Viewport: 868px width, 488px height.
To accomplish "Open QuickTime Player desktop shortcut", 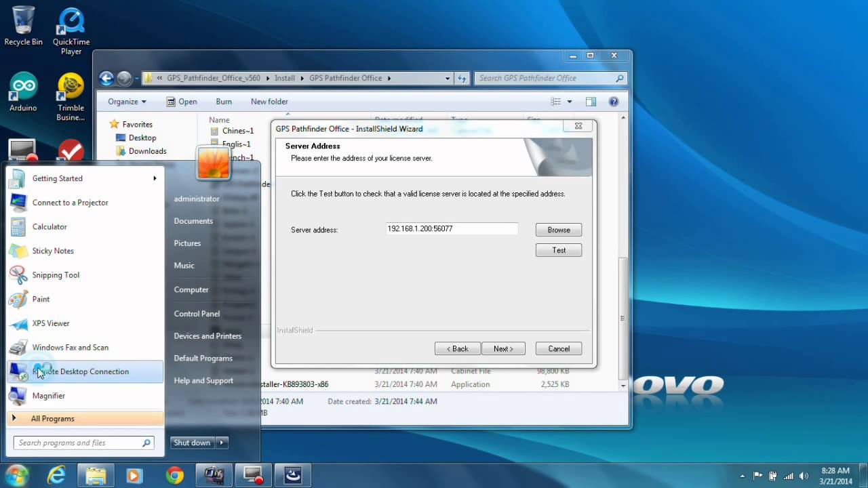I will (x=71, y=31).
